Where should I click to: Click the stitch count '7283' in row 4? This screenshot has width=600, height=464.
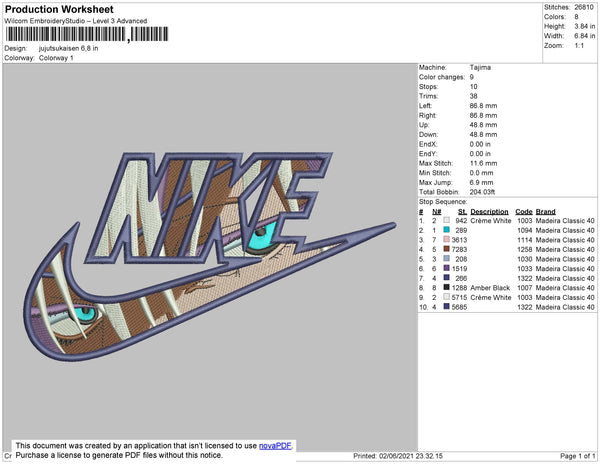(459, 249)
